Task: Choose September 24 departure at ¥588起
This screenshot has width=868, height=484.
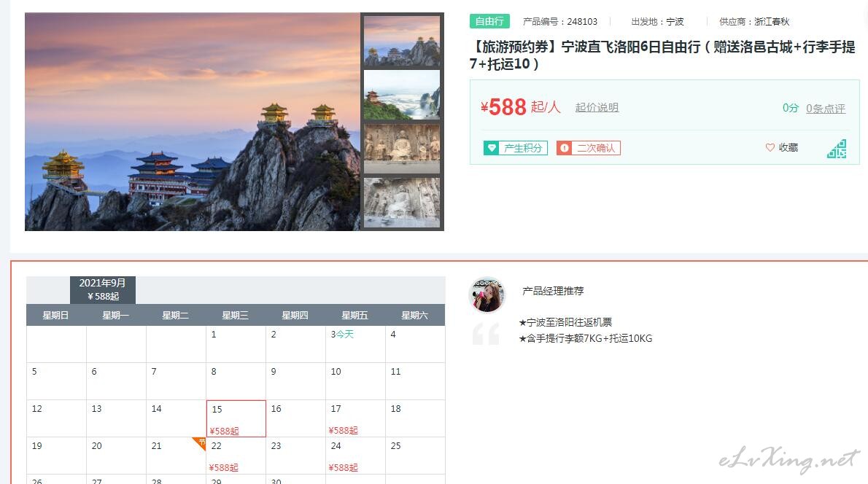Action: coord(355,456)
